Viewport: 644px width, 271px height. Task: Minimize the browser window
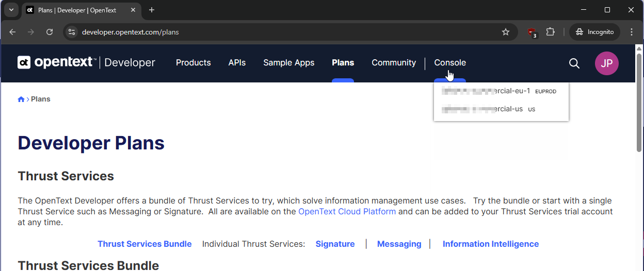click(x=584, y=10)
